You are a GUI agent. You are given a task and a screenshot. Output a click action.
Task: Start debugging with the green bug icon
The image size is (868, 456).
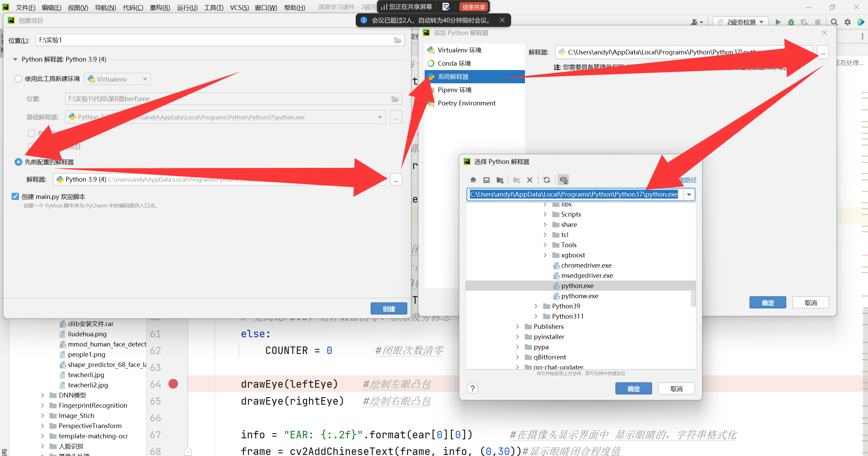[791, 22]
